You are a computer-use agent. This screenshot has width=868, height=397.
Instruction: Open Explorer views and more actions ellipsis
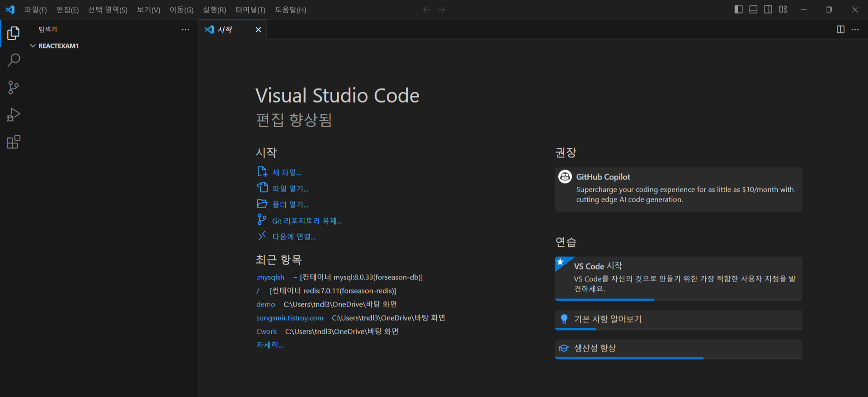185,29
